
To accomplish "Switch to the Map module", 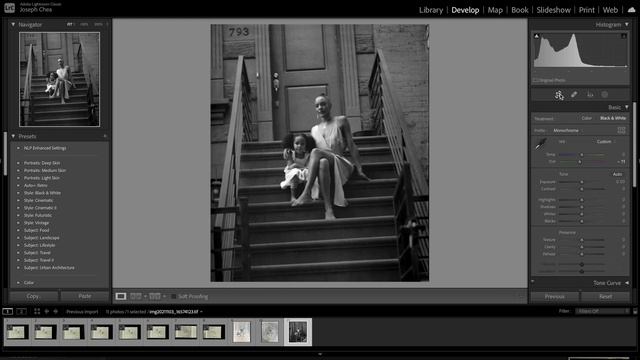I will [495, 10].
